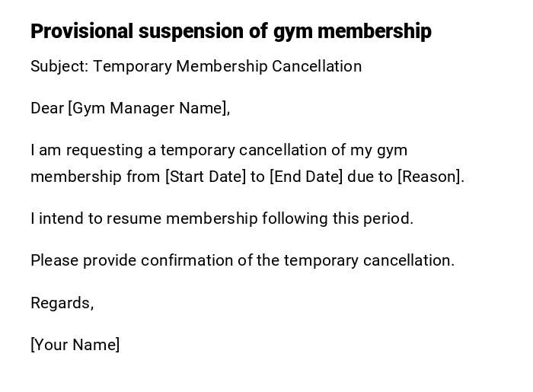Viewport: 533px width, 392px height.
Task: Click the "Subject:" label
Action: tap(59, 66)
